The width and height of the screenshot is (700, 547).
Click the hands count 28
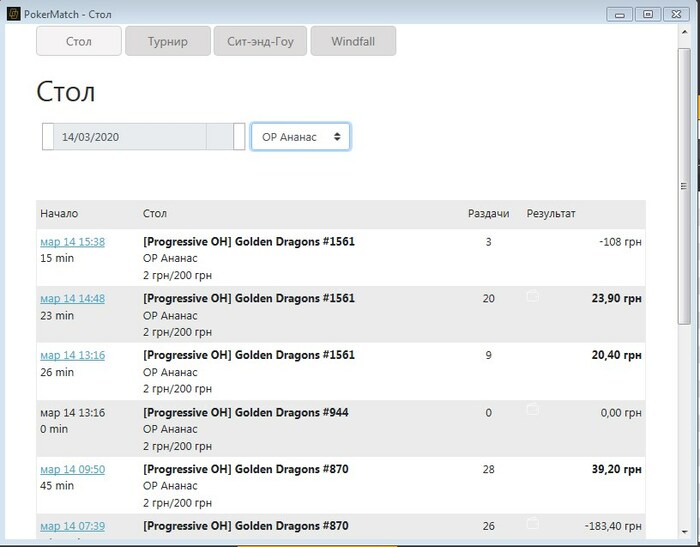click(x=488, y=469)
